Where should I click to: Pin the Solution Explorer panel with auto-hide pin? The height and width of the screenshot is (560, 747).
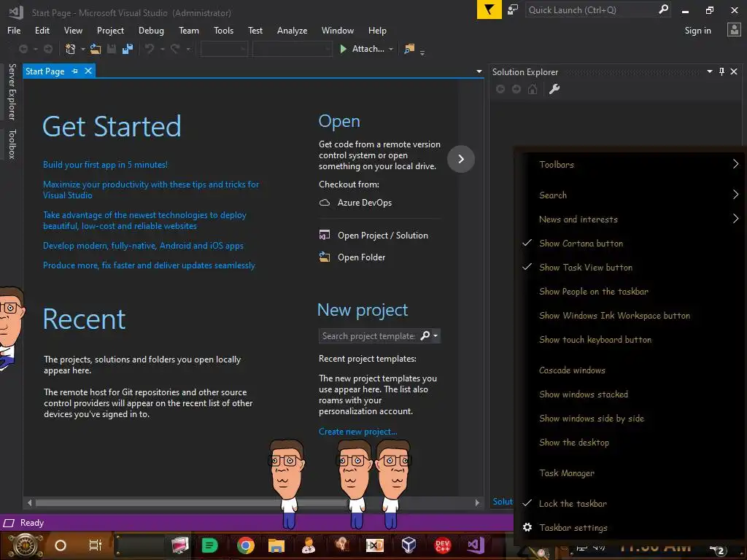721,71
